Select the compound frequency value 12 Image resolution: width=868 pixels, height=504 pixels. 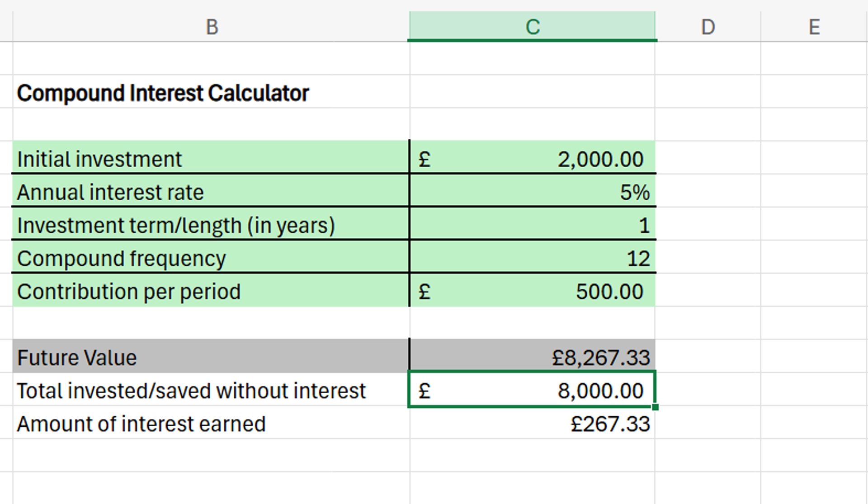[532, 259]
